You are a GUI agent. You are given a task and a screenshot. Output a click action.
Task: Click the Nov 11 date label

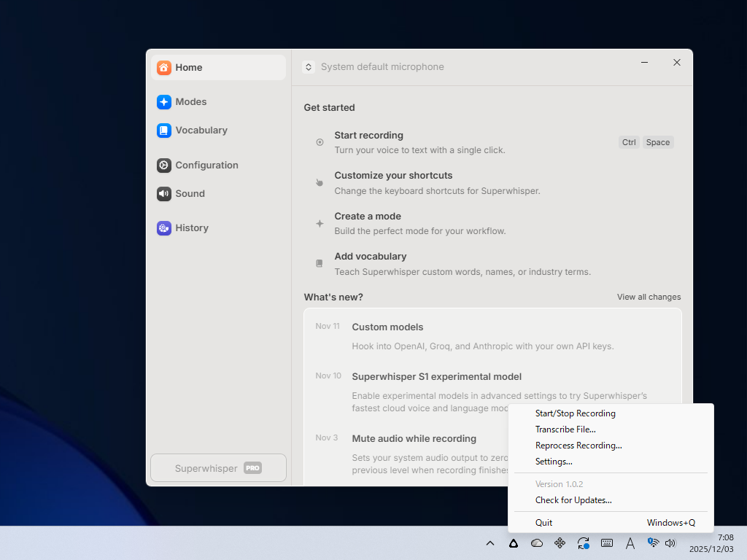pos(328,326)
